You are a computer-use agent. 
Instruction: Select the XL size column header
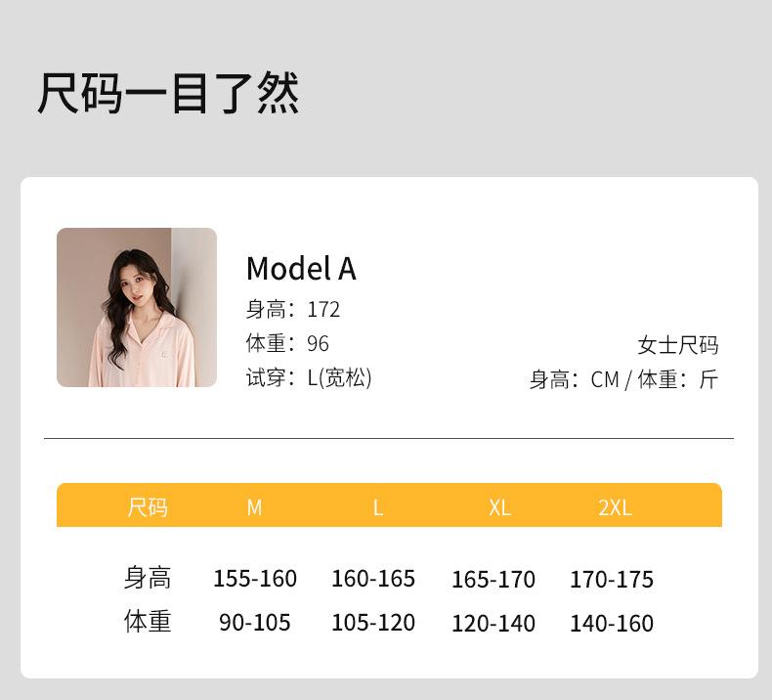(x=499, y=507)
